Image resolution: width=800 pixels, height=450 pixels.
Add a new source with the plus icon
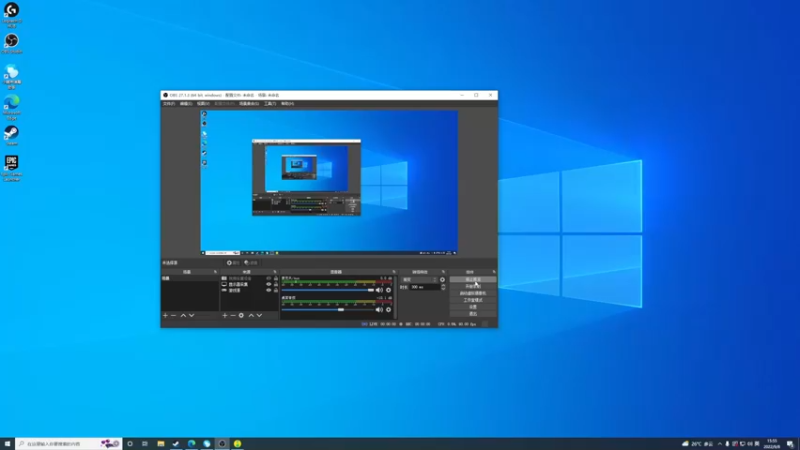(x=224, y=315)
